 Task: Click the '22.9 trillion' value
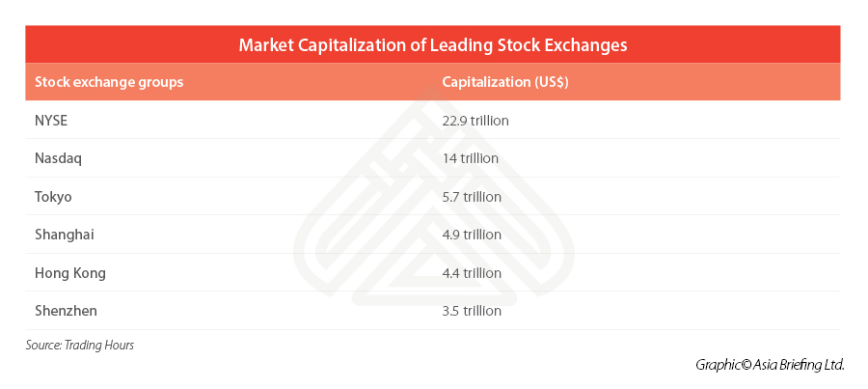click(475, 121)
